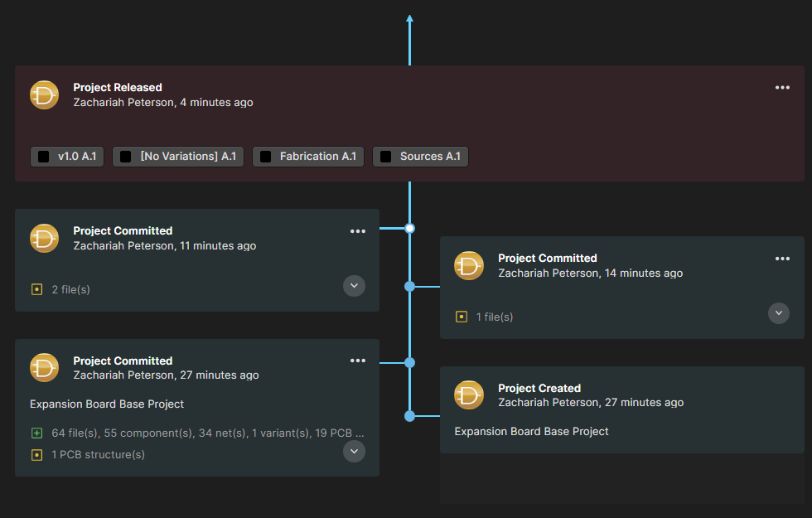Click Altium logo on Project Created card
This screenshot has width=812, height=518.
469,395
